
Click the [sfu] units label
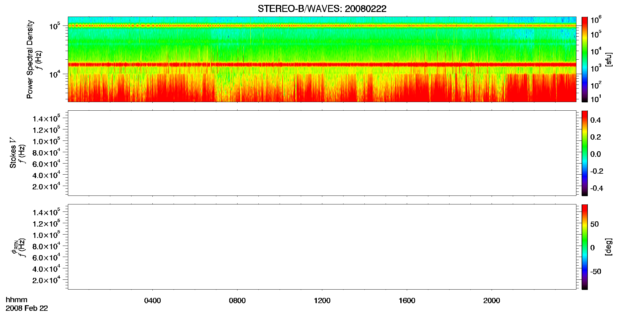point(609,60)
